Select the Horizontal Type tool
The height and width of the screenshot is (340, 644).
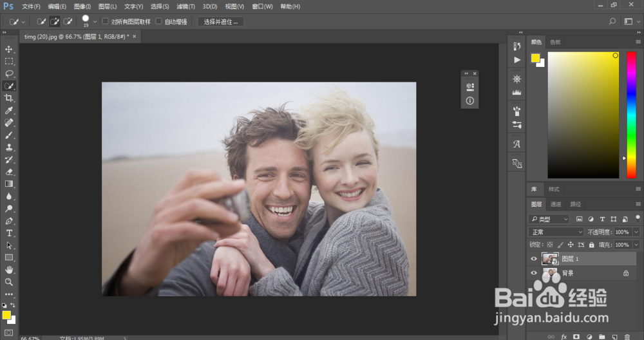tap(8, 233)
